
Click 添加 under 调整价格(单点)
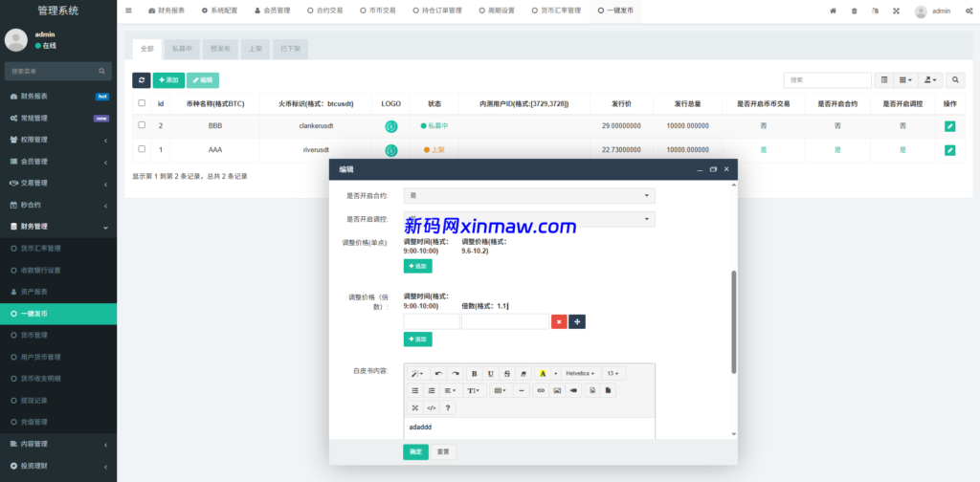point(417,266)
